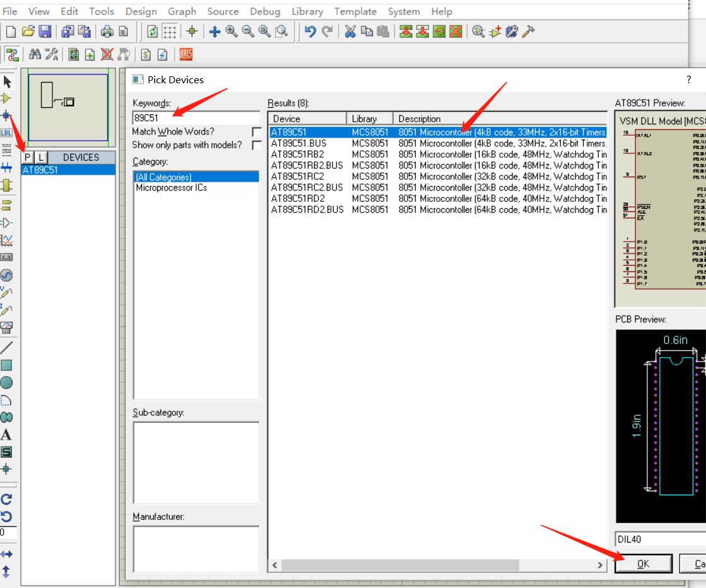Click the DIL40 package field
The height and width of the screenshot is (588, 706).
tap(660, 539)
